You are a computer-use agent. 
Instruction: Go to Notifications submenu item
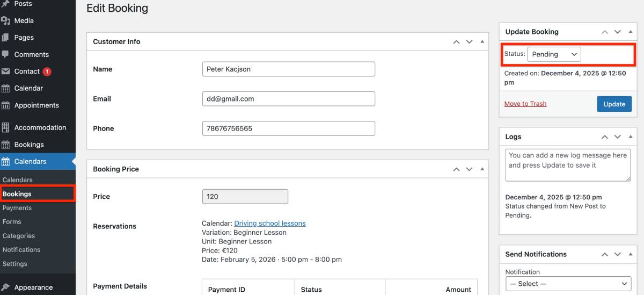coord(21,250)
